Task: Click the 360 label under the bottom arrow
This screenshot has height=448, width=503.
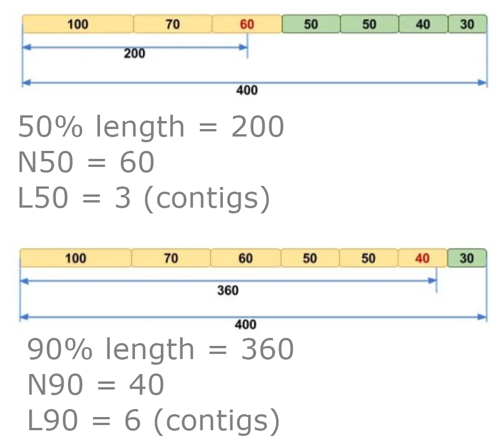Action: click(227, 290)
